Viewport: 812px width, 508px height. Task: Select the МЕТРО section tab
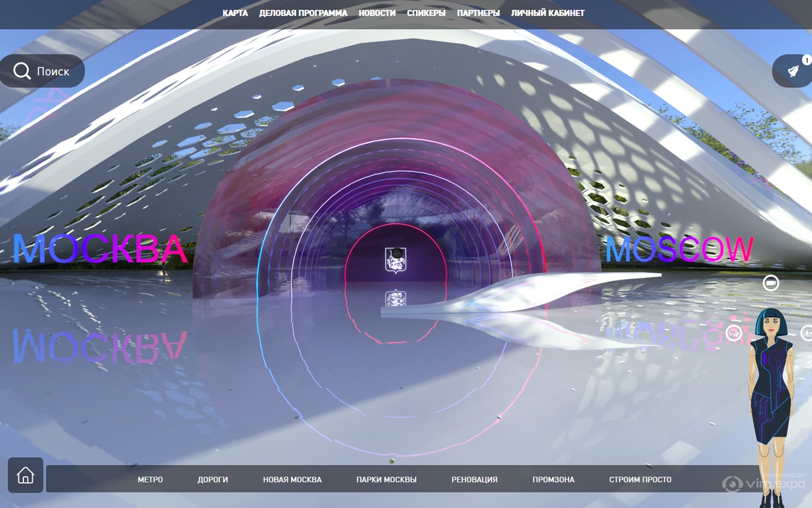pos(150,480)
